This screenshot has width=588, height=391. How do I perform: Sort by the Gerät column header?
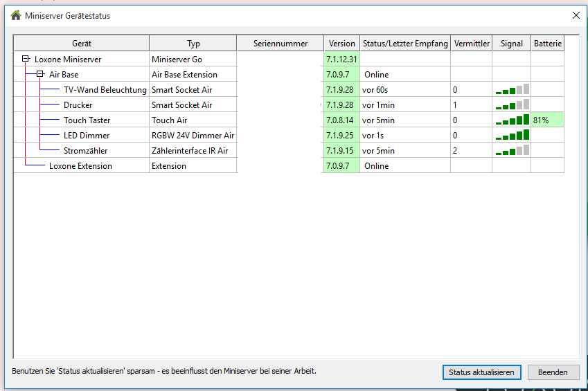[x=82, y=44]
